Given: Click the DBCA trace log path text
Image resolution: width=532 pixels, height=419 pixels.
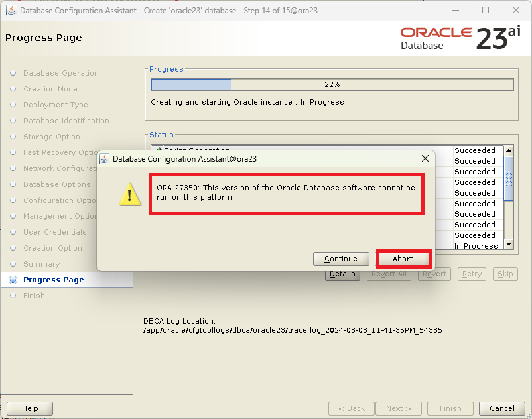Looking at the screenshot, I should pos(293,330).
